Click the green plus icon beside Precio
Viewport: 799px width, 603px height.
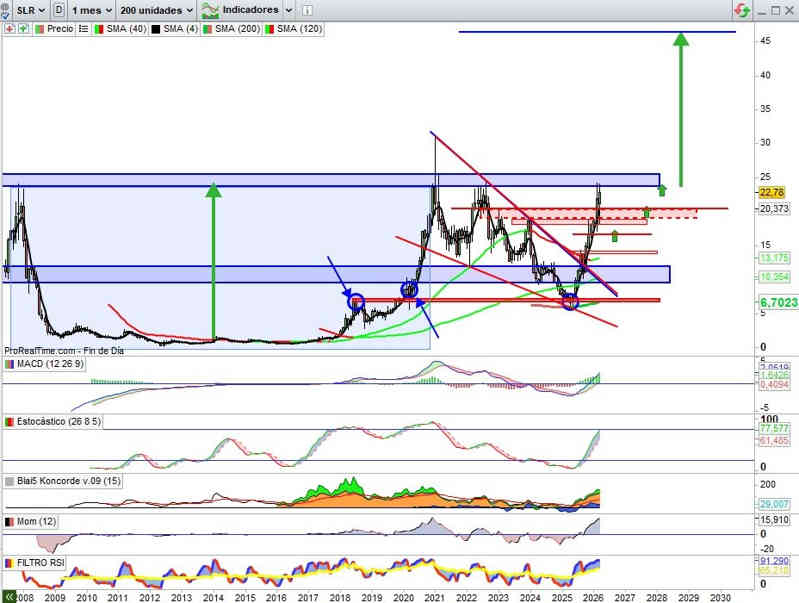coord(23,29)
